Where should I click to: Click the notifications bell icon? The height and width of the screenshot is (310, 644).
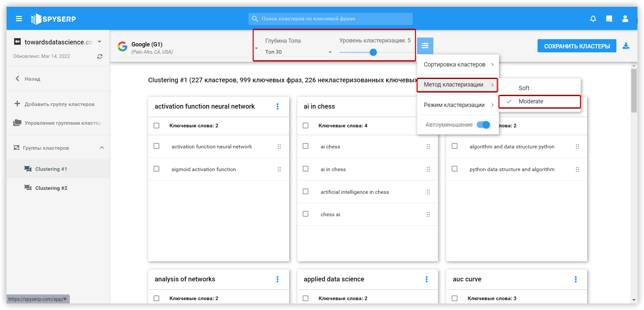click(593, 19)
